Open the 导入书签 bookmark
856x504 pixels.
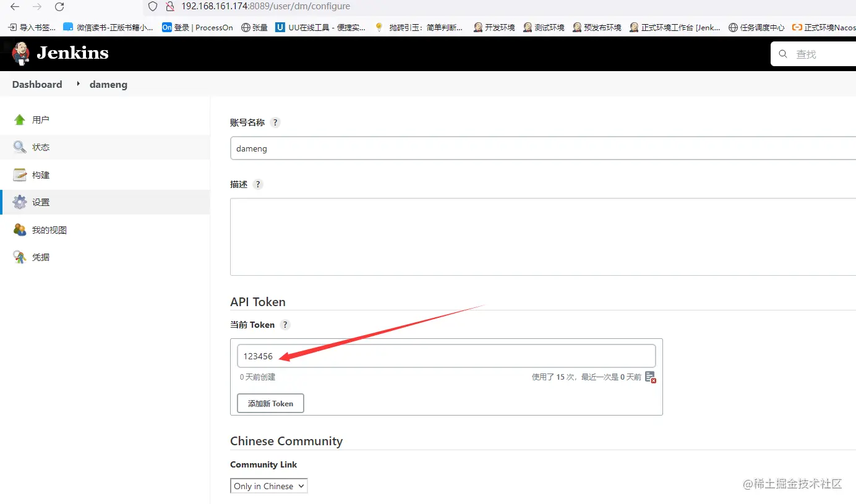(x=32, y=27)
